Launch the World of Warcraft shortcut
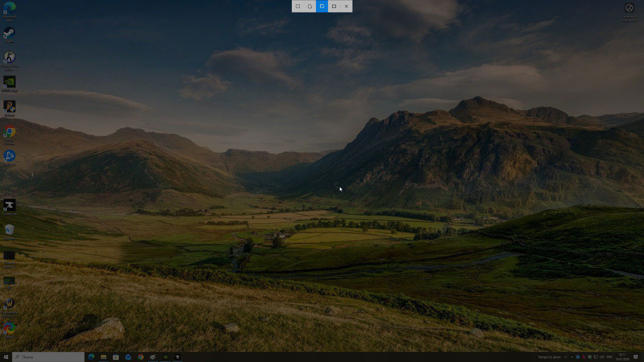 (x=9, y=305)
